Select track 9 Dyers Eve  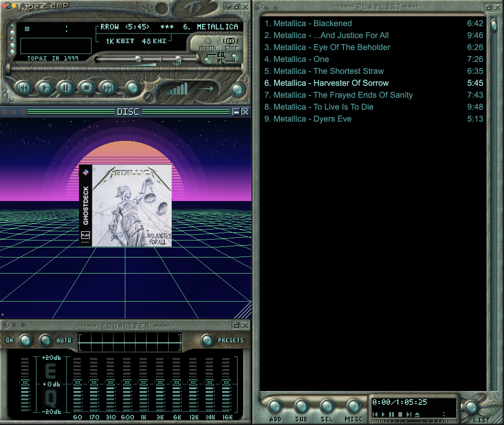point(374,119)
